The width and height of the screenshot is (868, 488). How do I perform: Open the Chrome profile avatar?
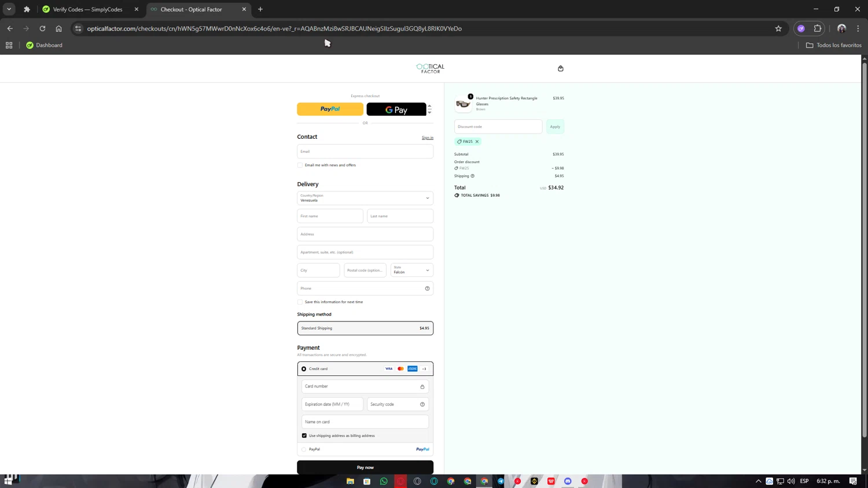click(x=841, y=28)
